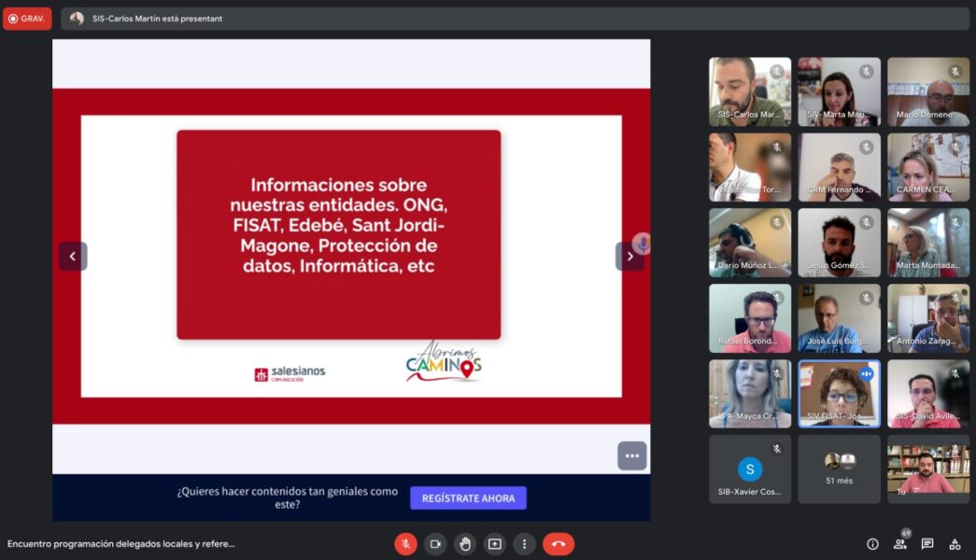Select Antonio Zarag... video tile
Screen dimensions: 976x560
[x=928, y=318]
